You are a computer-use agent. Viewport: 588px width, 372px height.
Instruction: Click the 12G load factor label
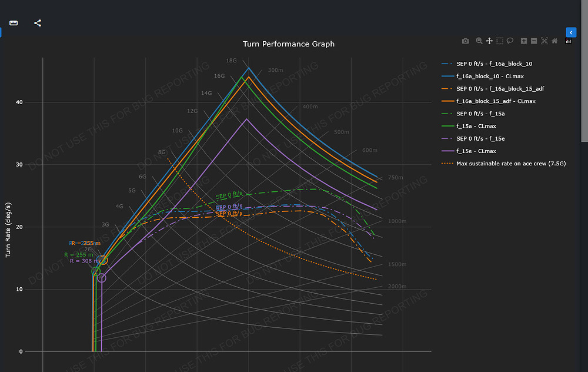tap(192, 111)
